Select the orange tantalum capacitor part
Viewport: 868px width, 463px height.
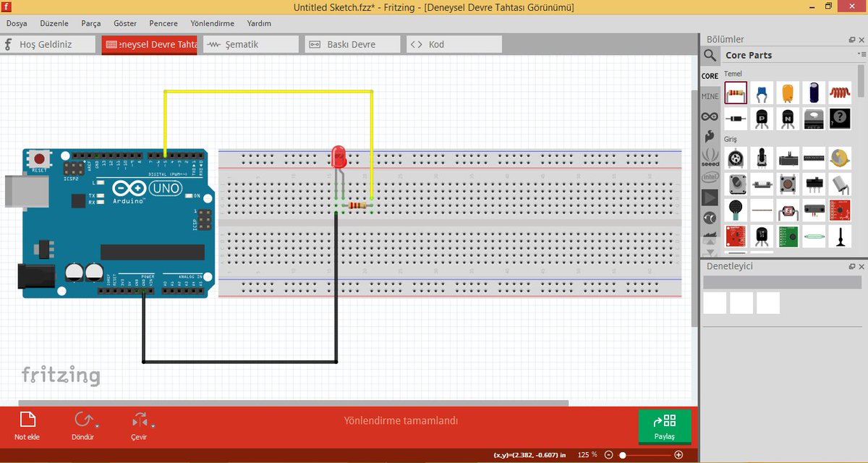pos(788,93)
